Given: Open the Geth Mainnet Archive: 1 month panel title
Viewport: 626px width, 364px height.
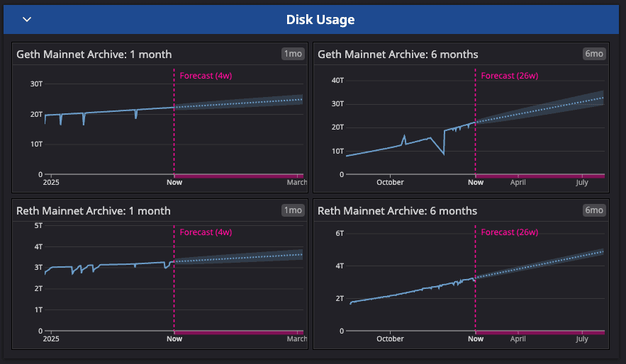Looking at the screenshot, I should (x=94, y=55).
